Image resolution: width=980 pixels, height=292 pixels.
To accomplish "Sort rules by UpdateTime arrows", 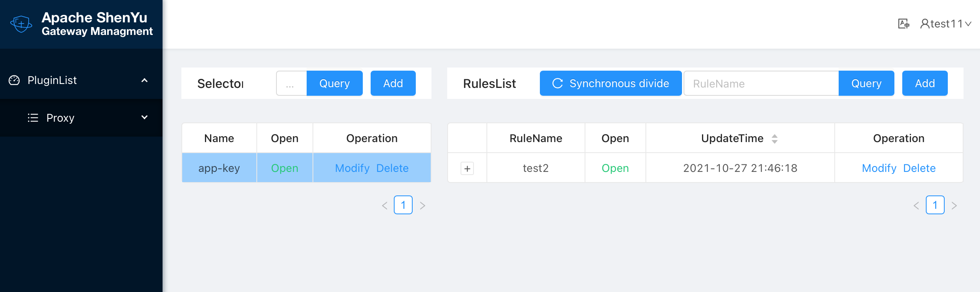I will click(774, 139).
